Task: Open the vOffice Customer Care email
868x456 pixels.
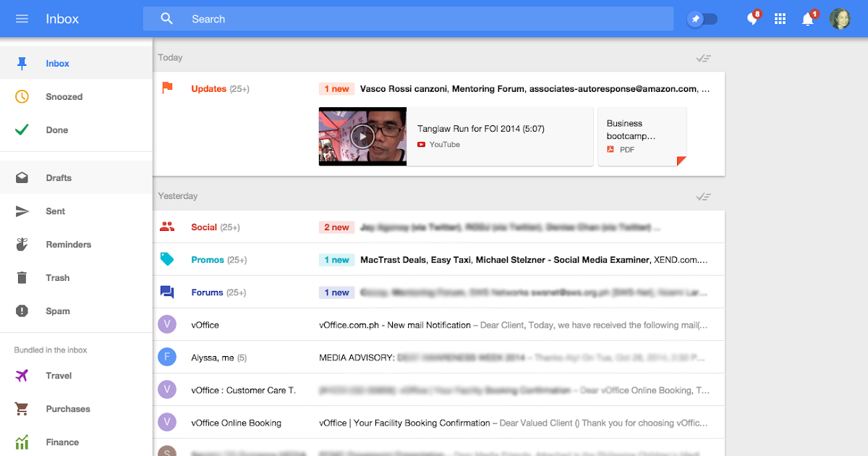Action: tap(438, 390)
